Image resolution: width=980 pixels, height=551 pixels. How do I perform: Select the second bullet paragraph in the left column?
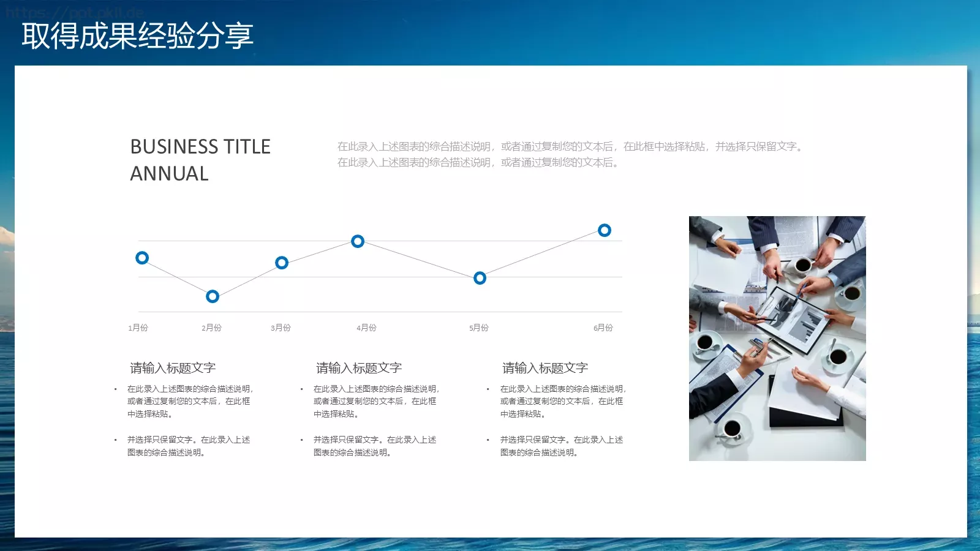[189, 446]
